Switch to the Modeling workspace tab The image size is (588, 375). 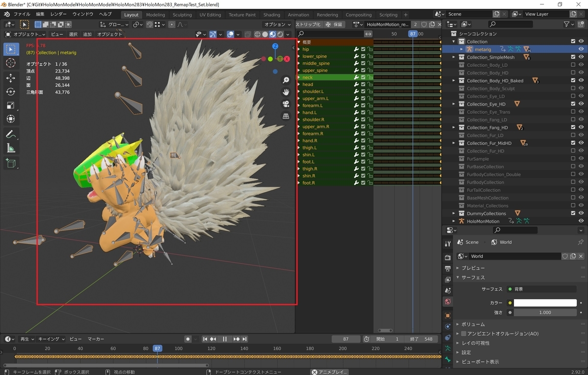point(155,15)
